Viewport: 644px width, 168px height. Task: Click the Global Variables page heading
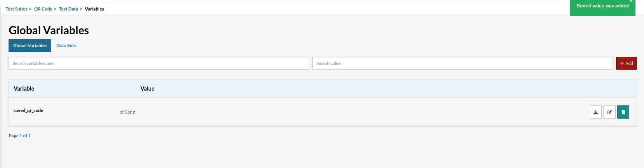[x=49, y=30]
